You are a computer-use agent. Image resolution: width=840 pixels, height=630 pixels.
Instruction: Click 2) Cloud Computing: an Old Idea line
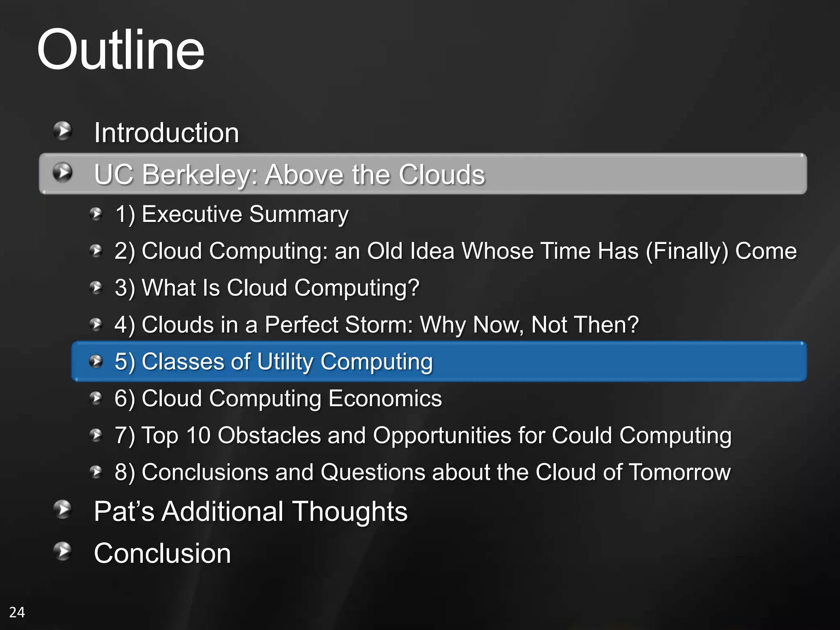click(455, 251)
